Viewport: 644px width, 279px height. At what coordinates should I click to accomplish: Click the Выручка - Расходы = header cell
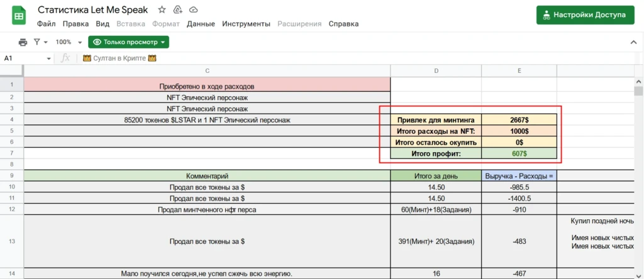click(x=519, y=176)
